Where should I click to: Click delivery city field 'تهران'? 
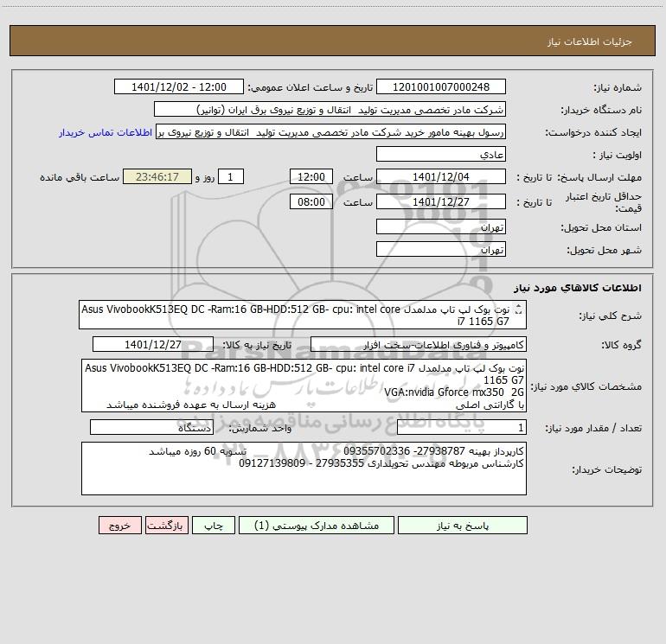(441, 249)
